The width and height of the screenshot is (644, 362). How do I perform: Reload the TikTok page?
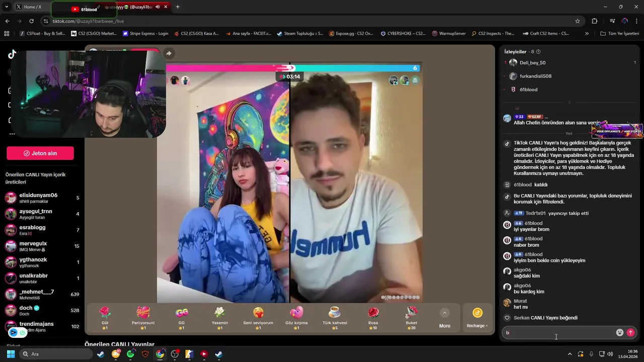(31, 21)
